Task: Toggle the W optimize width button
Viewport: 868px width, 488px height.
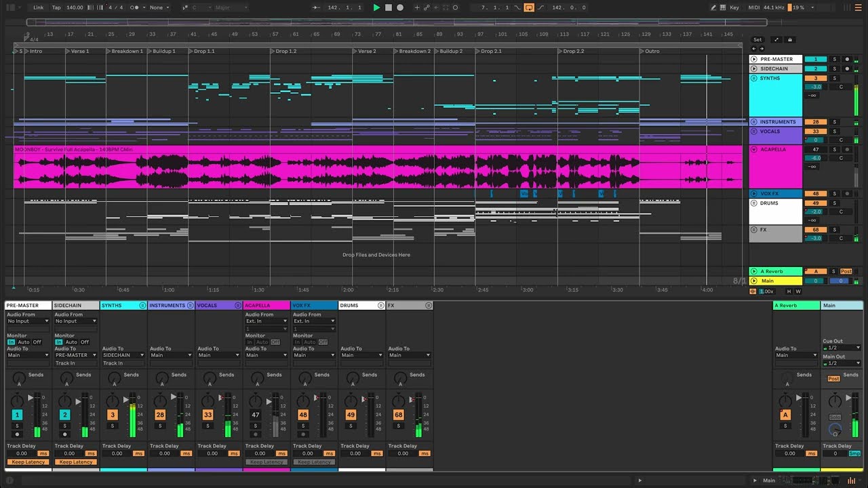Action: 798,291
